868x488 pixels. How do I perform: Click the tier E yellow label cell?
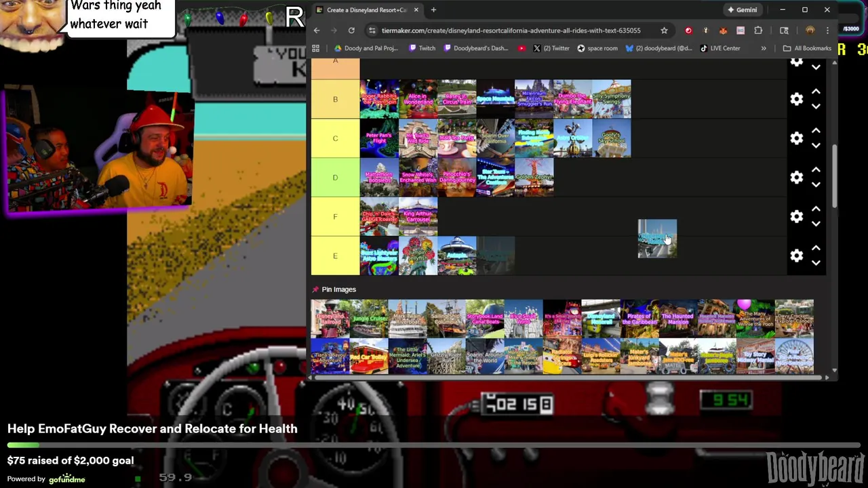[335, 256]
